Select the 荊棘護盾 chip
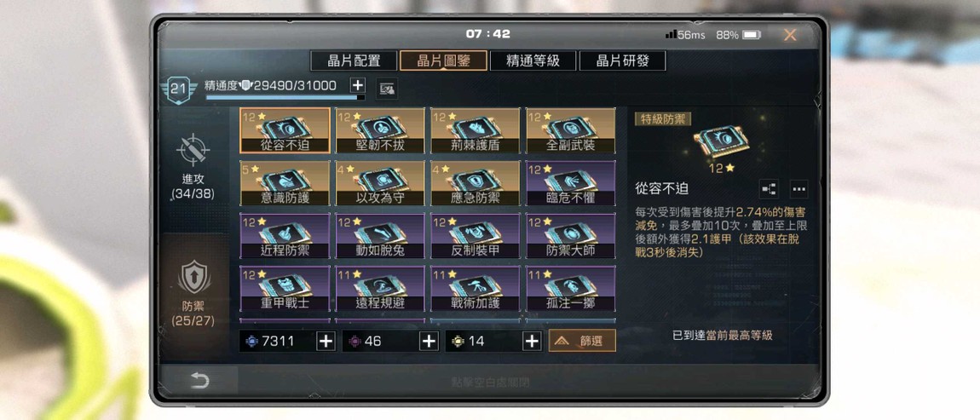 (475, 130)
